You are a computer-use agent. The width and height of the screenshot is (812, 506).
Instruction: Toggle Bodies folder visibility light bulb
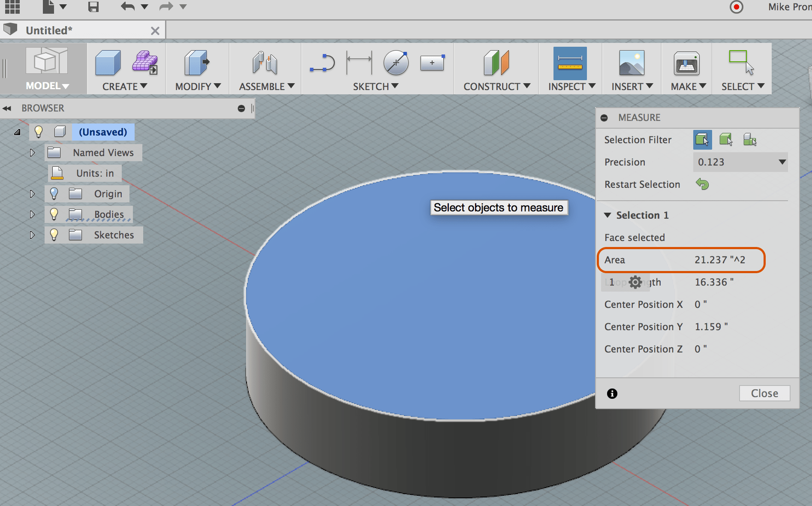click(x=54, y=214)
